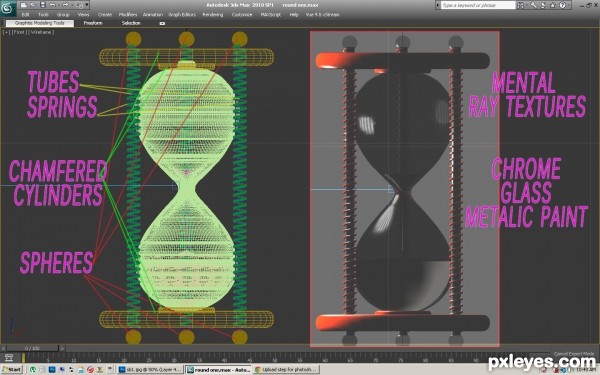Expand the quick access toolbar customize dropdown arrow
This screenshot has height=375, width=600.
click(87, 5)
